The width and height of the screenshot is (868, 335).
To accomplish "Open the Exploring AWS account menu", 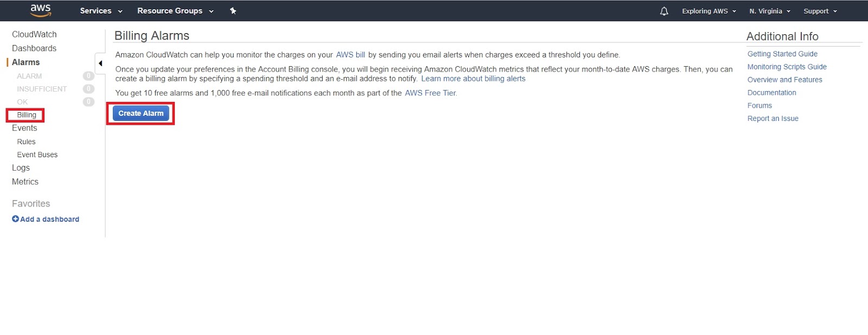I will (x=709, y=11).
